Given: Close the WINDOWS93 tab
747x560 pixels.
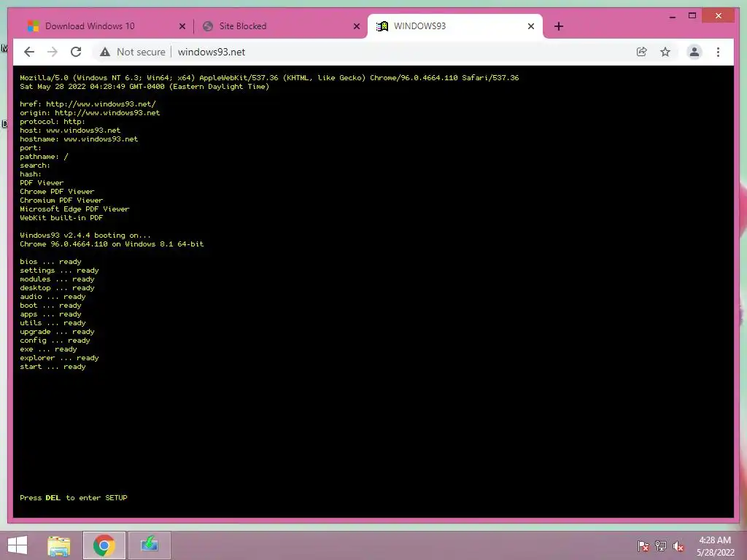Looking at the screenshot, I should 531,26.
